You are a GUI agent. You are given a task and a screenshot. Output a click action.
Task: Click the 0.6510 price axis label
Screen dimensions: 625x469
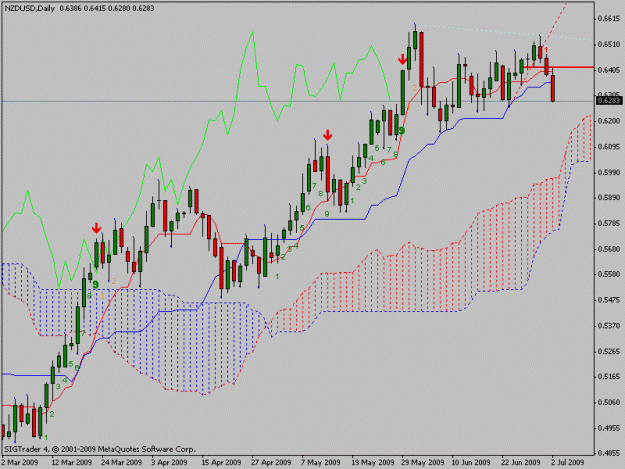pos(609,44)
